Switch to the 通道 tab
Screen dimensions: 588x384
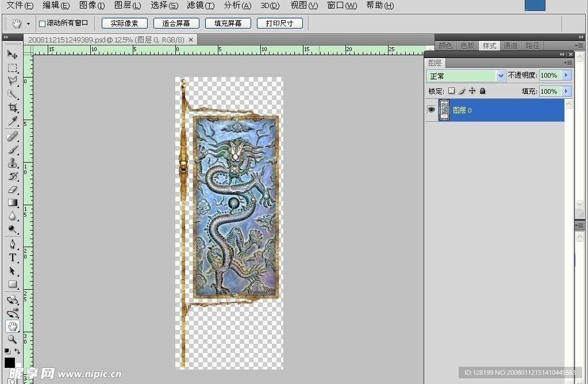510,46
